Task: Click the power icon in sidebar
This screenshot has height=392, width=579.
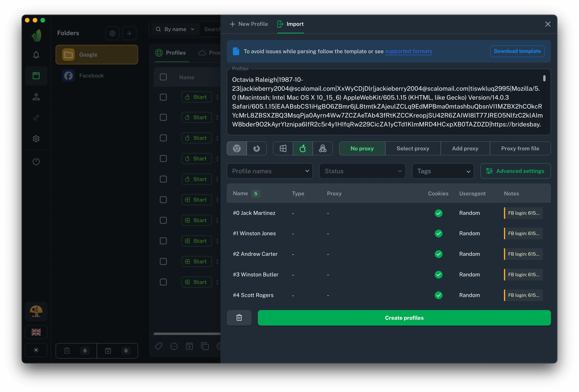Action: click(36, 162)
